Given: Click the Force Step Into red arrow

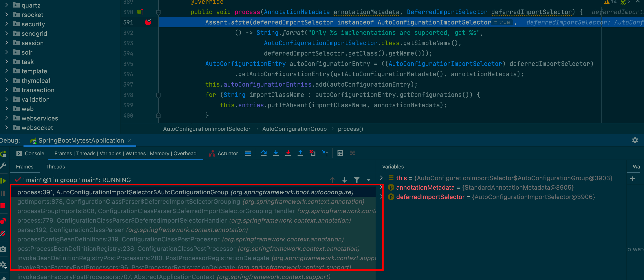Looking at the screenshot, I should [x=288, y=153].
